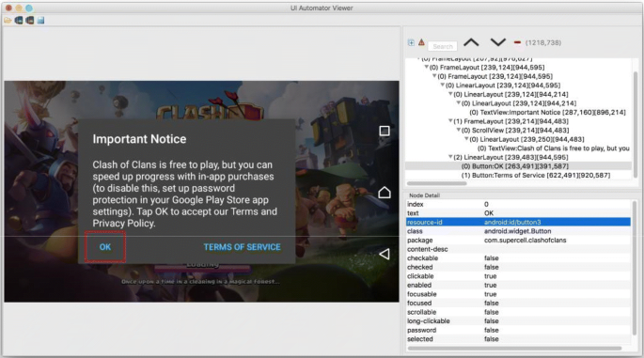644x358 pixels.
Task: Select the index row in Node Detail
Action: tap(518, 204)
